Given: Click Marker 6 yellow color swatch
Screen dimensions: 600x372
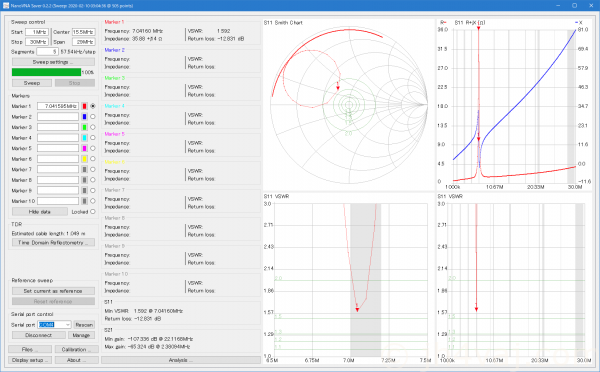Looking at the screenshot, I should (x=85, y=159).
